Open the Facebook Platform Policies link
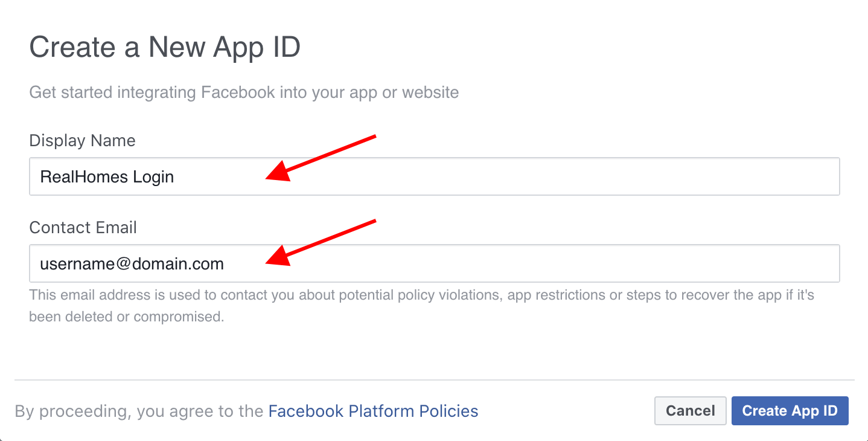 pos(373,411)
